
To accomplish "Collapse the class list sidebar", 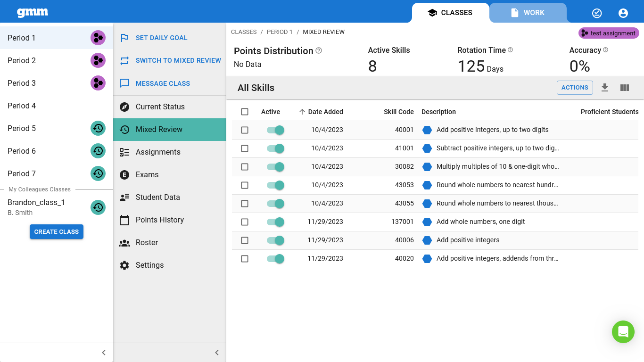I will coord(104,353).
